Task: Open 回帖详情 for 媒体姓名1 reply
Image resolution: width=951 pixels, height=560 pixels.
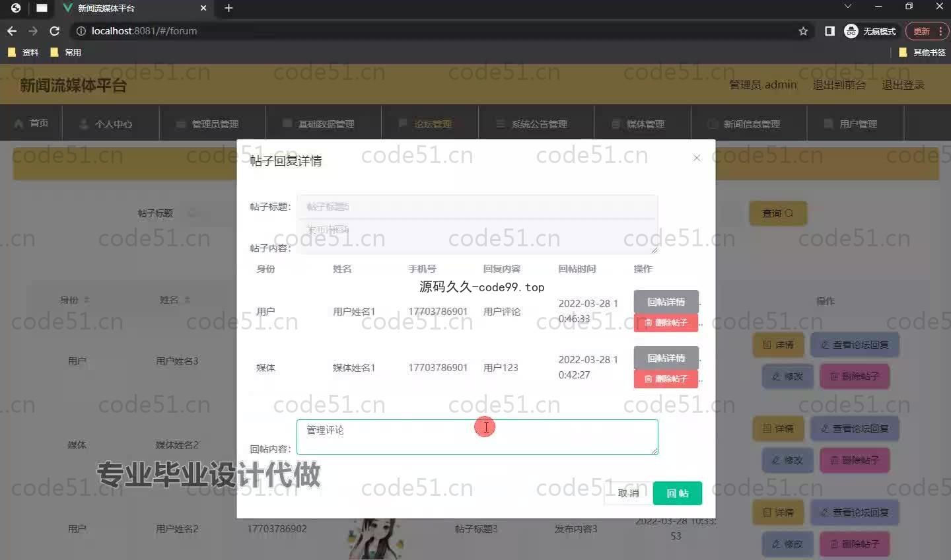Action: coord(666,358)
